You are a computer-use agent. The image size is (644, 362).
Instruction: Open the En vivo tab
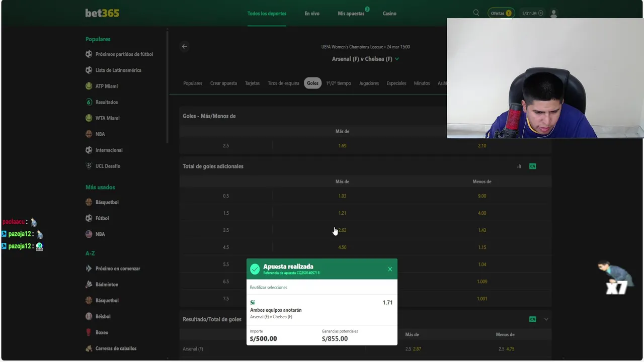pyautogui.click(x=312, y=14)
